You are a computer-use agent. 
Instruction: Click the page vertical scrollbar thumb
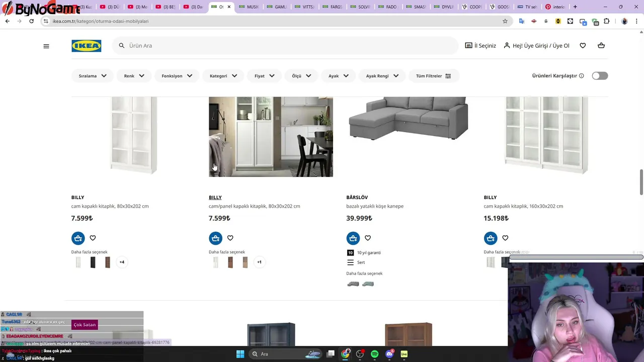(x=641, y=182)
